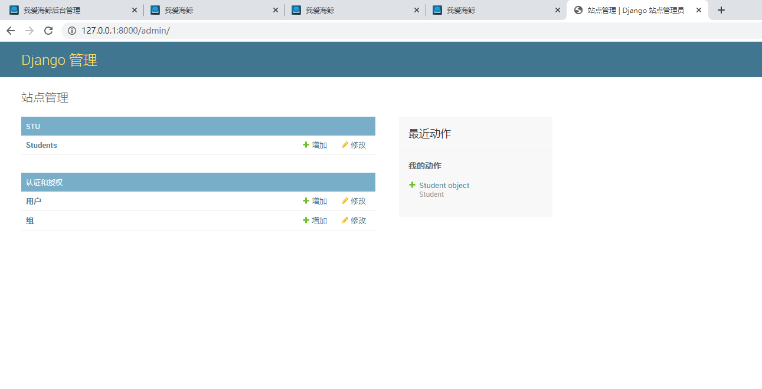Open the Student object recent action
This screenshot has width=762, height=389.
pyautogui.click(x=444, y=185)
